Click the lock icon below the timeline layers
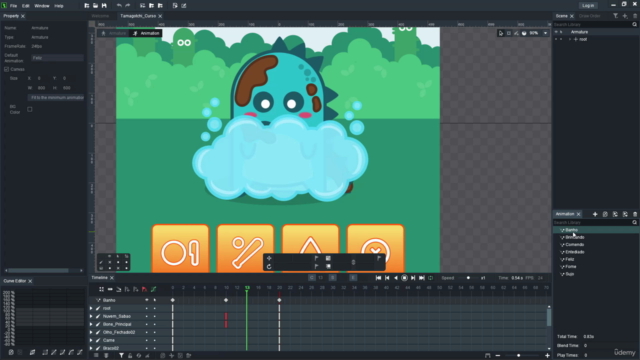 click(130, 356)
